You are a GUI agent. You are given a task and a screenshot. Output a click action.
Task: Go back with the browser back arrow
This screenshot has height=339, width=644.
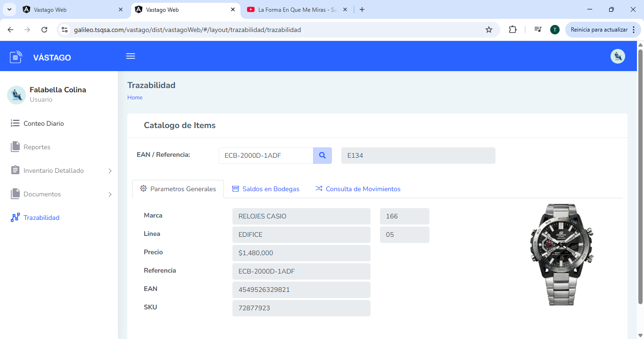10,30
